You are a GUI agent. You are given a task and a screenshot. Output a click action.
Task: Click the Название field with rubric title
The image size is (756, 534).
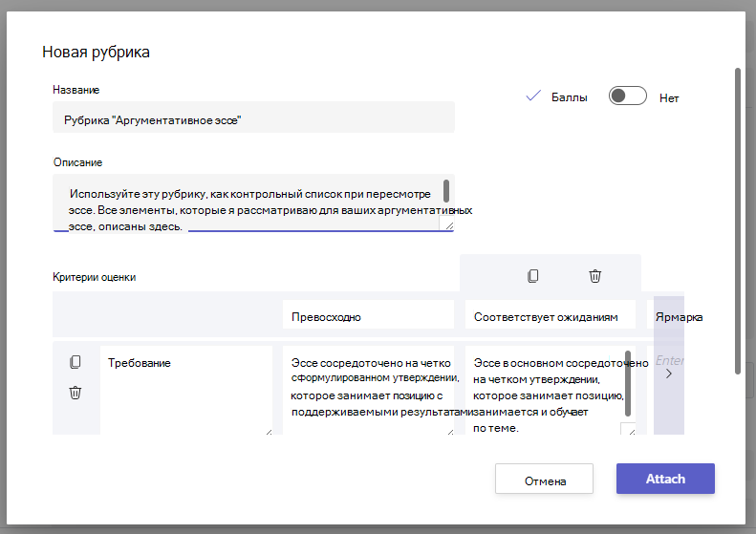tap(253, 117)
